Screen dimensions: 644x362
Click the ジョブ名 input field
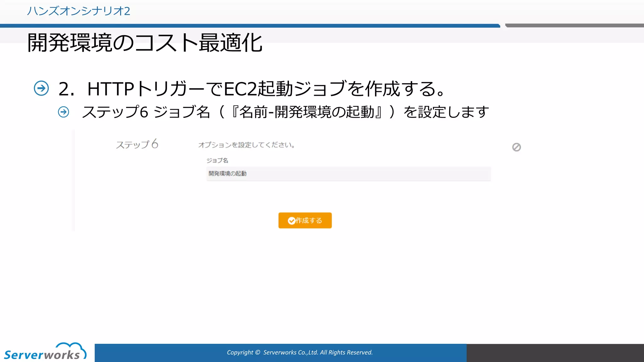coord(348,174)
